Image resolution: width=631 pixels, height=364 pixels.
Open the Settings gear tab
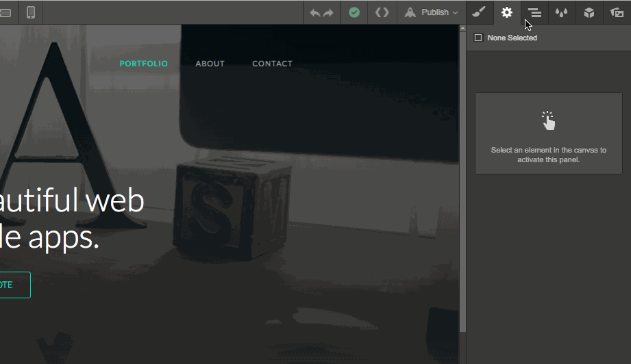[x=507, y=12]
